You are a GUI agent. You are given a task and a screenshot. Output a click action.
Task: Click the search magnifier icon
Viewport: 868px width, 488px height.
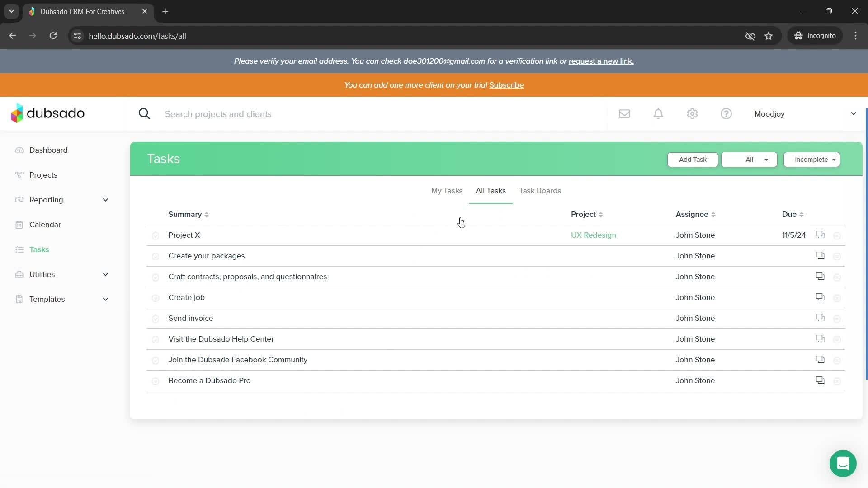[144, 114]
